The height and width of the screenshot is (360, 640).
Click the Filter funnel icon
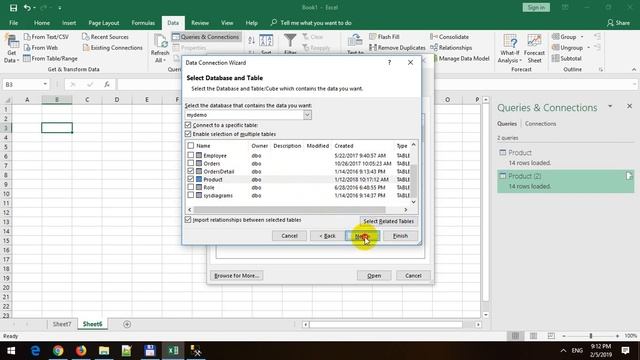pyautogui.click(x=290, y=41)
